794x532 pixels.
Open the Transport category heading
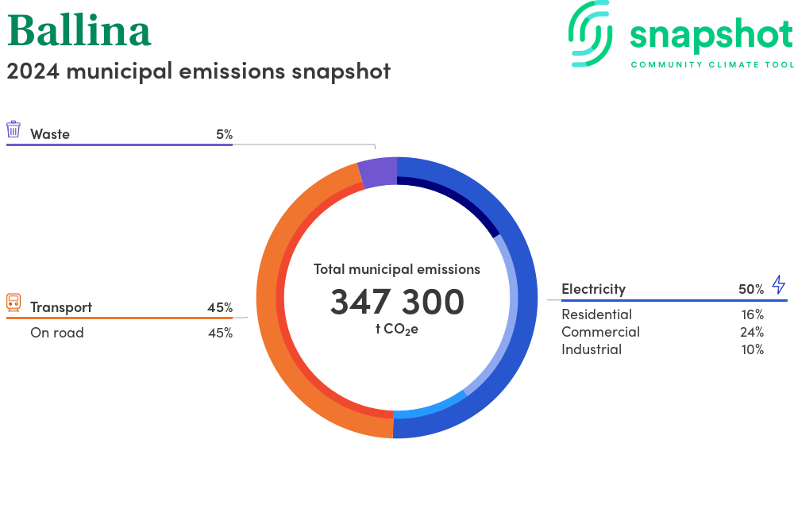pyautogui.click(x=61, y=307)
